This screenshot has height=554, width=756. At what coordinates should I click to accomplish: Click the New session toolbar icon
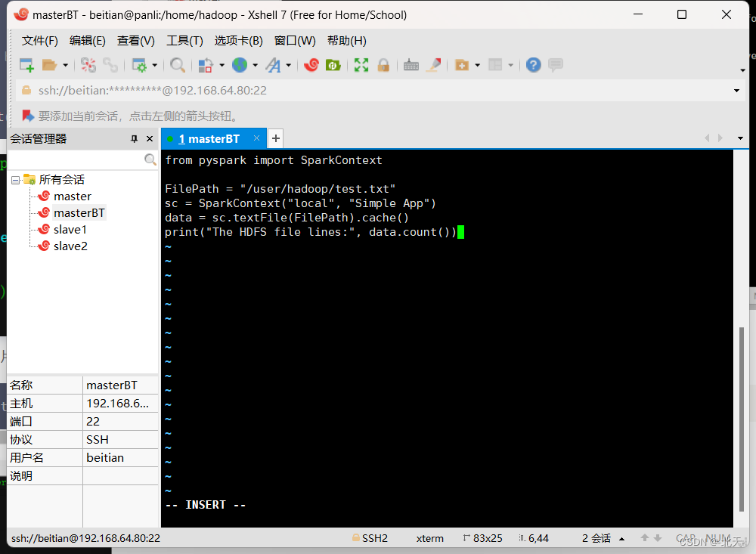coord(26,64)
